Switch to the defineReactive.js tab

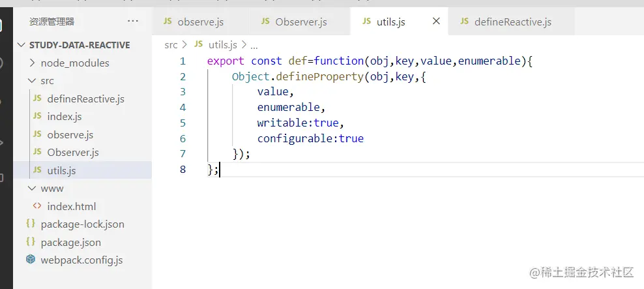(x=512, y=22)
